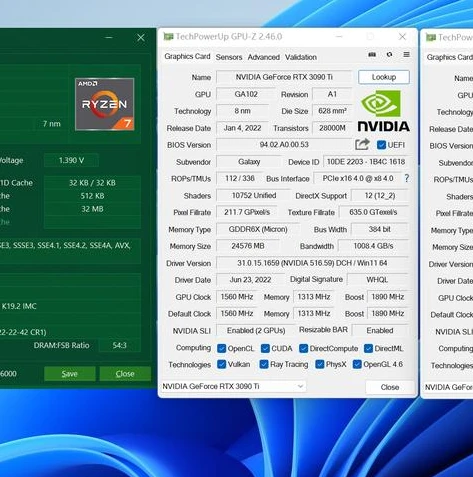This screenshot has height=477, width=473.
Task: Toggle the Ray Tracing checkbox
Action: (264, 364)
